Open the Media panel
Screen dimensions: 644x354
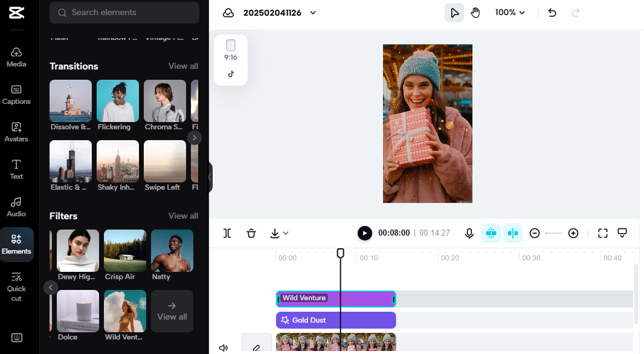point(16,57)
